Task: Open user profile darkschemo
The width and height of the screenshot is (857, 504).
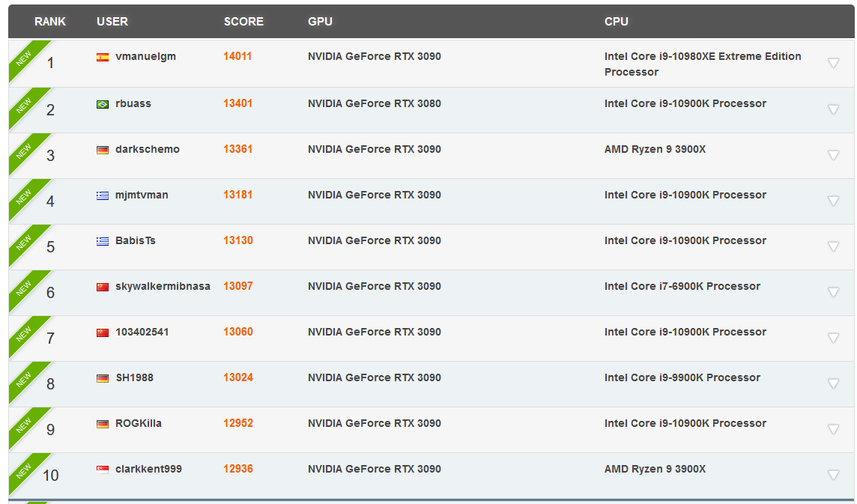Action: [148, 149]
